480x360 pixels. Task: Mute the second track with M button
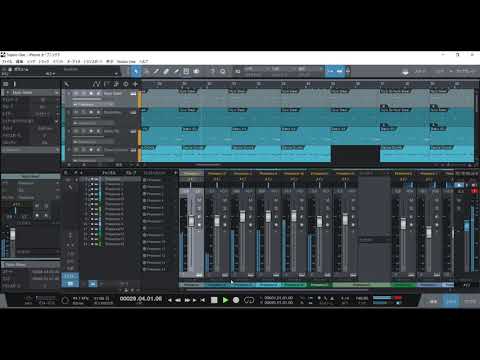click(x=76, y=112)
